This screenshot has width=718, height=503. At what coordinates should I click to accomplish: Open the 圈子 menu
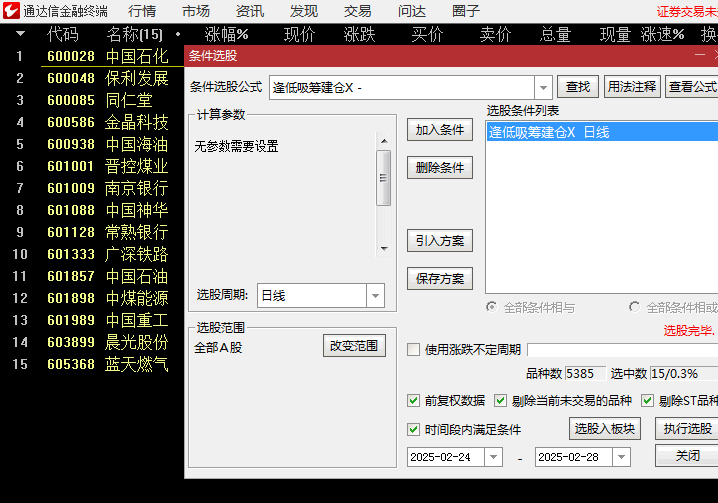pos(466,11)
